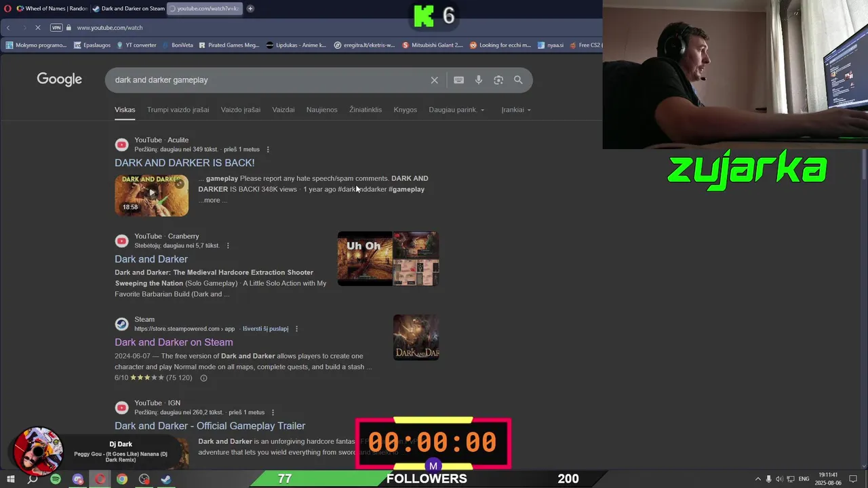Viewport: 868px width, 488px height.
Task: Open the Lipdukas - Anime bookmark
Action: coord(296,45)
